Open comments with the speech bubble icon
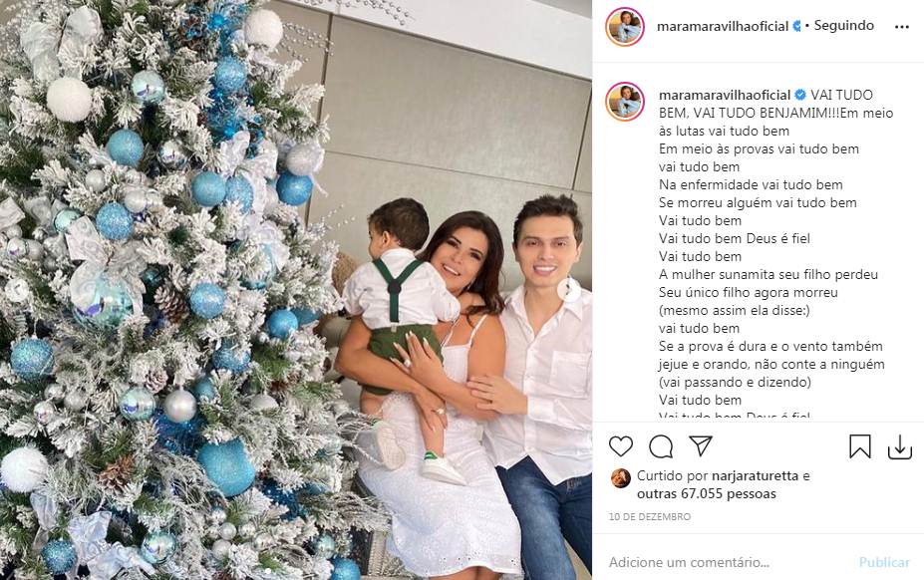 661,446
